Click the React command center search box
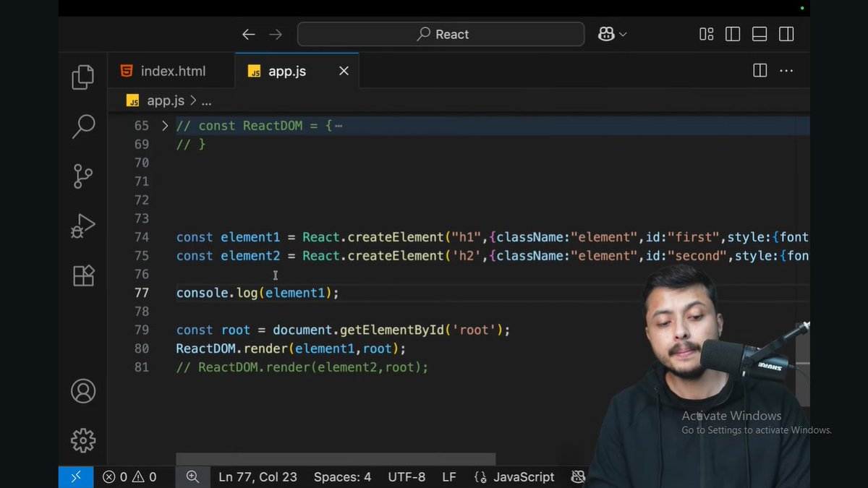 tap(441, 34)
